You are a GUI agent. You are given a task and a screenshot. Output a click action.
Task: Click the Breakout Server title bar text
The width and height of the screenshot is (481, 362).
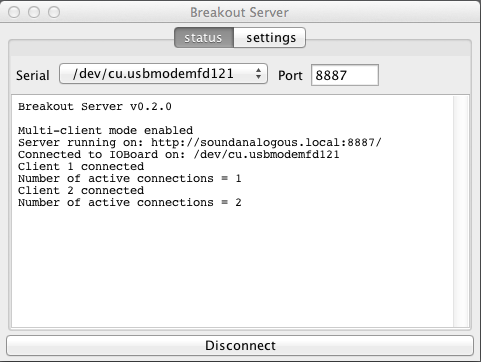coord(239,13)
